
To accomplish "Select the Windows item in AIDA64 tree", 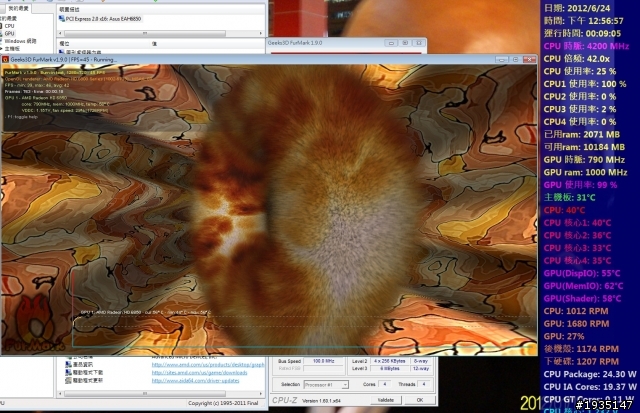I will click(20, 41).
